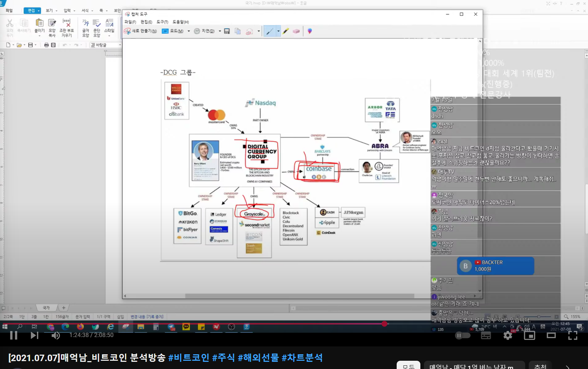Image resolution: width=588 pixels, height=369 pixels.
Task: Adjust the Hangul zoom slider
Action: pyautogui.click(x=538, y=317)
